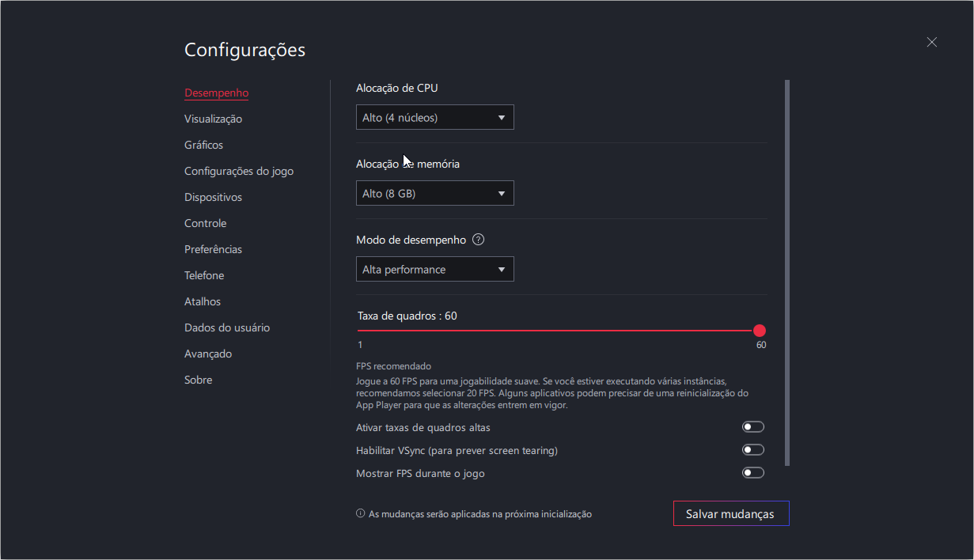The width and height of the screenshot is (974, 560).
Task: Expand the Alocação de memória dropdown
Action: pos(434,194)
